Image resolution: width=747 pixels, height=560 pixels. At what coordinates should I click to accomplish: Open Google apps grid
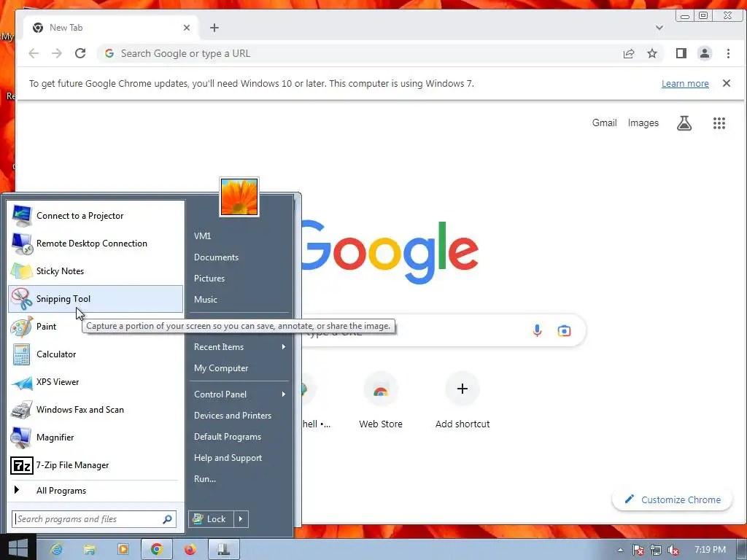(719, 123)
